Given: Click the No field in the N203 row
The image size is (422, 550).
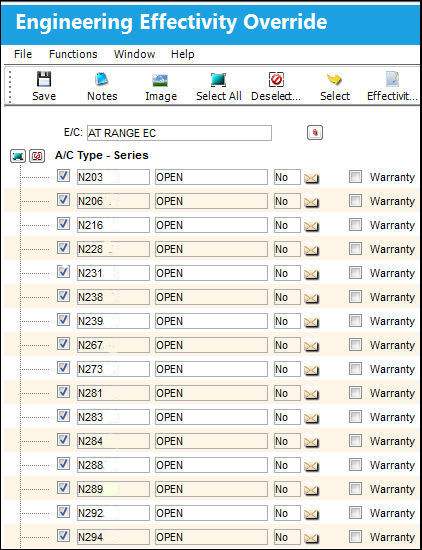Looking at the screenshot, I should (287, 177).
